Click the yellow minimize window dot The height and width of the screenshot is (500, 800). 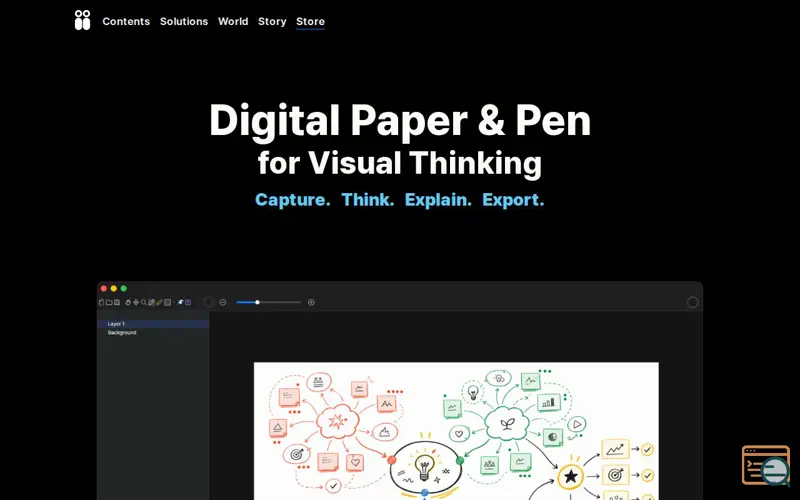coord(114,289)
